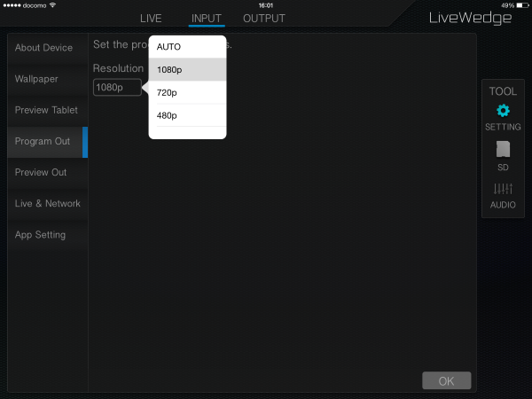
Task: Pick 720p in the resolution list
Action: click(x=187, y=92)
